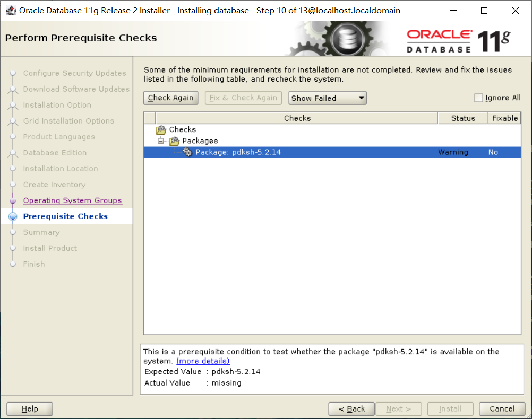This screenshot has width=532, height=419.
Task: Click the disabled Fix & Check Again button
Action: point(243,98)
